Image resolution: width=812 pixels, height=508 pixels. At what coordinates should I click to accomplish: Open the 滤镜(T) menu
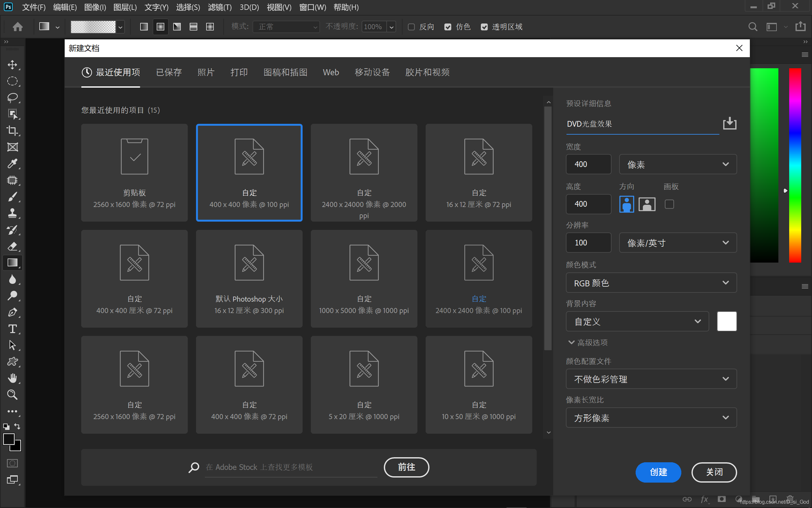pos(219,7)
